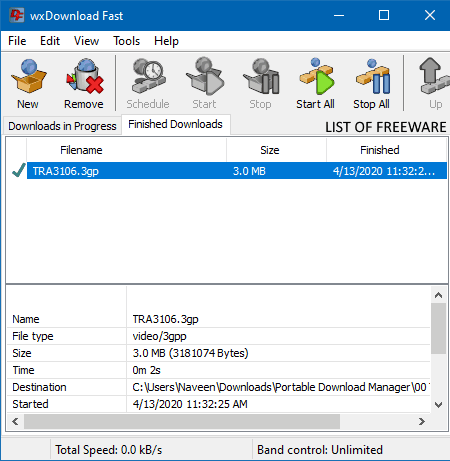Click the Stop All toolbar icon

click(372, 76)
